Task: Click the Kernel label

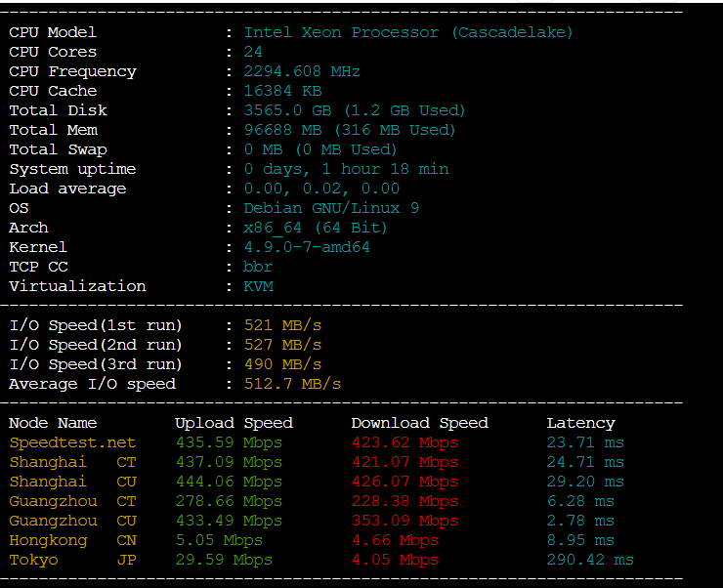Action: pos(38,247)
